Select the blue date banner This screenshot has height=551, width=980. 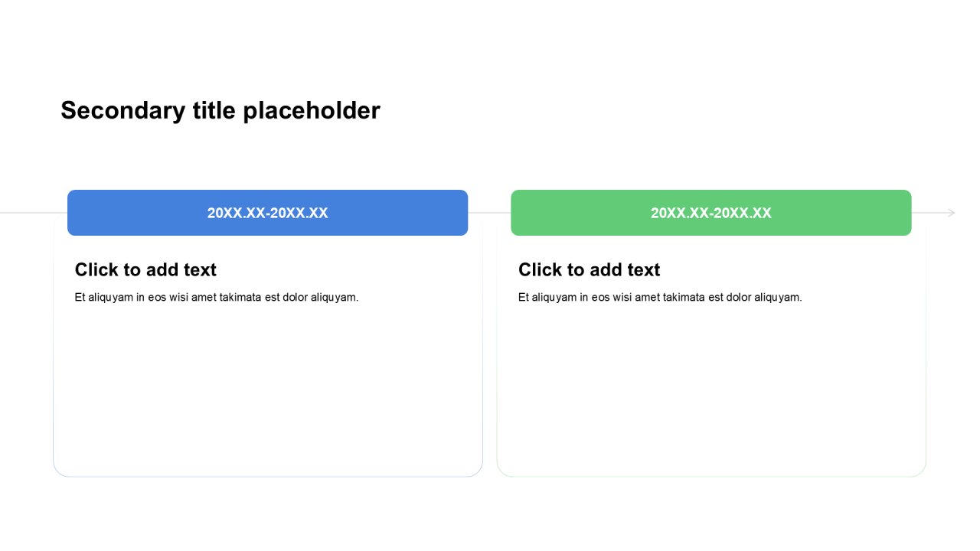267,213
